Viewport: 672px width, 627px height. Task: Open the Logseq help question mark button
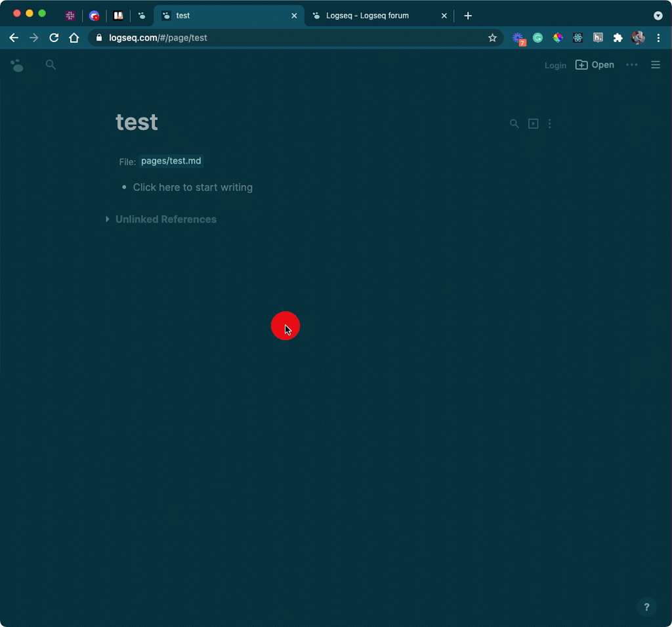[646, 607]
